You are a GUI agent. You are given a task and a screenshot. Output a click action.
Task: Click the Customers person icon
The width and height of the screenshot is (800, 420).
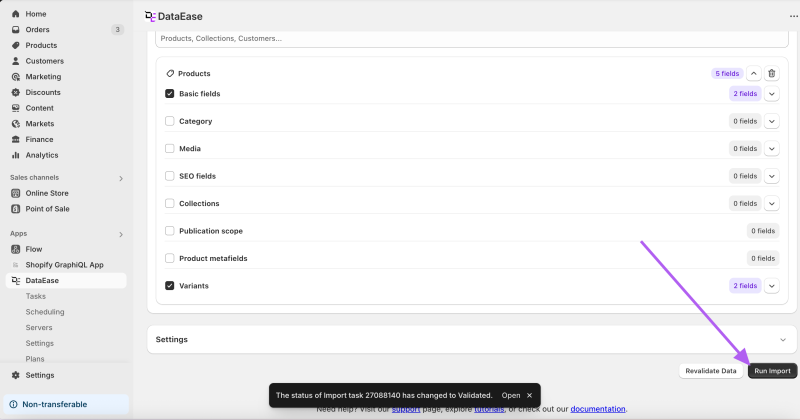tap(16, 61)
